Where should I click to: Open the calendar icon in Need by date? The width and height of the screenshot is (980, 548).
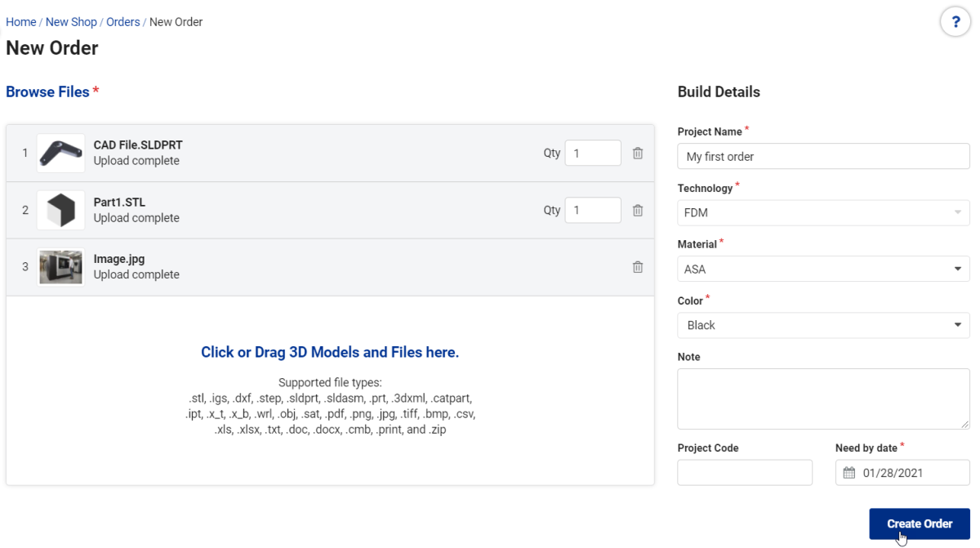tap(849, 473)
